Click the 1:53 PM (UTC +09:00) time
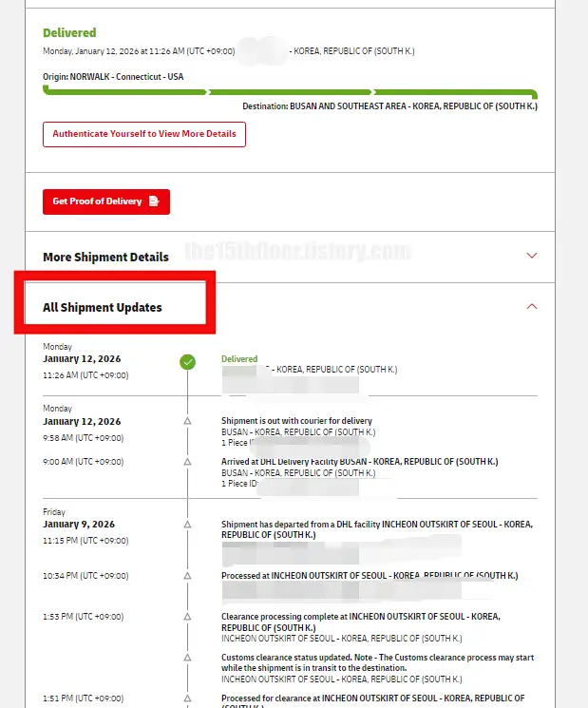Screen dimensions: 588x708 (x=83, y=617)
